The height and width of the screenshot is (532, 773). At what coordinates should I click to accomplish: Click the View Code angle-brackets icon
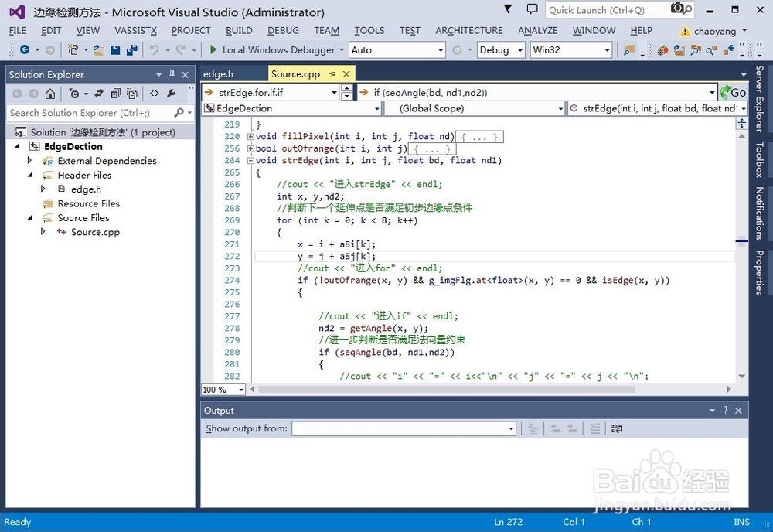click(x=155, y=94)
